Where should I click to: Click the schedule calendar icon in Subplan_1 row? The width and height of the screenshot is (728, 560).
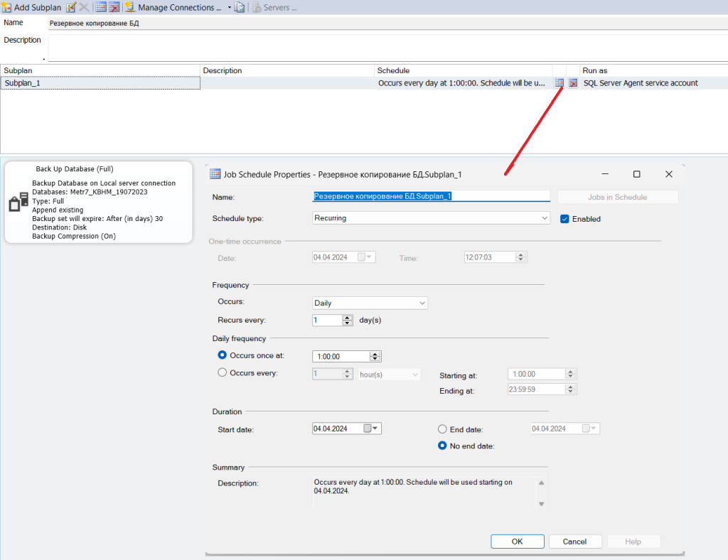[x=559, y=83]
